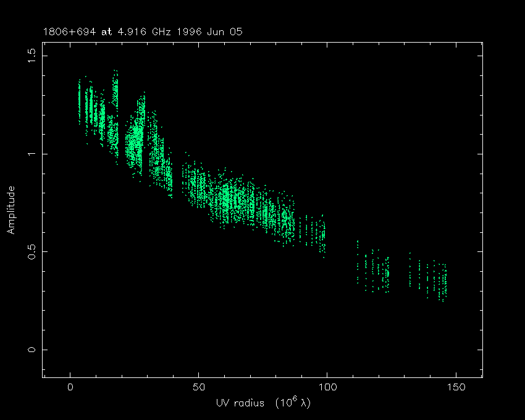This screenshot has height=420, width=525.
Task: Click the "4.916 GHz" frequency text
Action: pos(130,31)
